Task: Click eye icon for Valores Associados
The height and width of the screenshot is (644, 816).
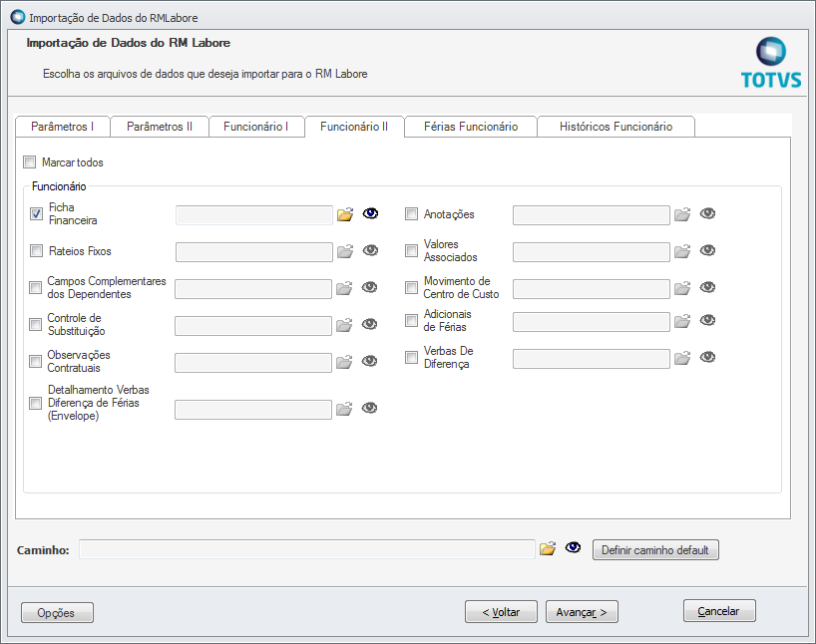Action: pos(707,250)
